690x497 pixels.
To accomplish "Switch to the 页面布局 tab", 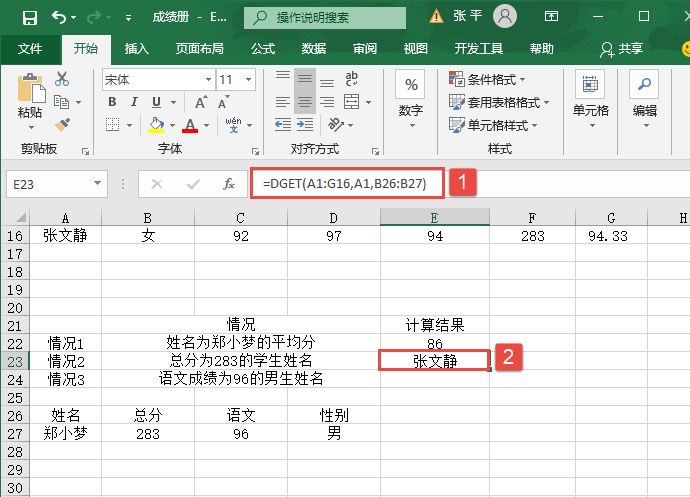I will pos(200,48).
